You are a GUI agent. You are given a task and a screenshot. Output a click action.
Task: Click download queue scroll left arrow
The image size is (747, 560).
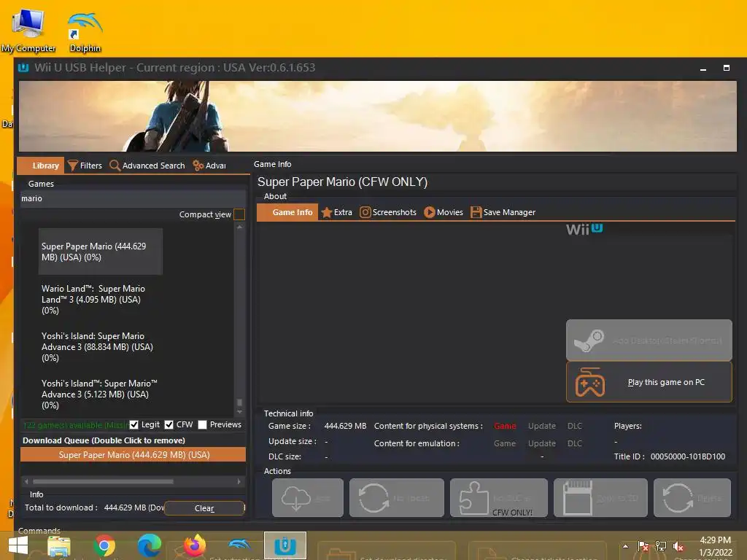pos(26,481)
